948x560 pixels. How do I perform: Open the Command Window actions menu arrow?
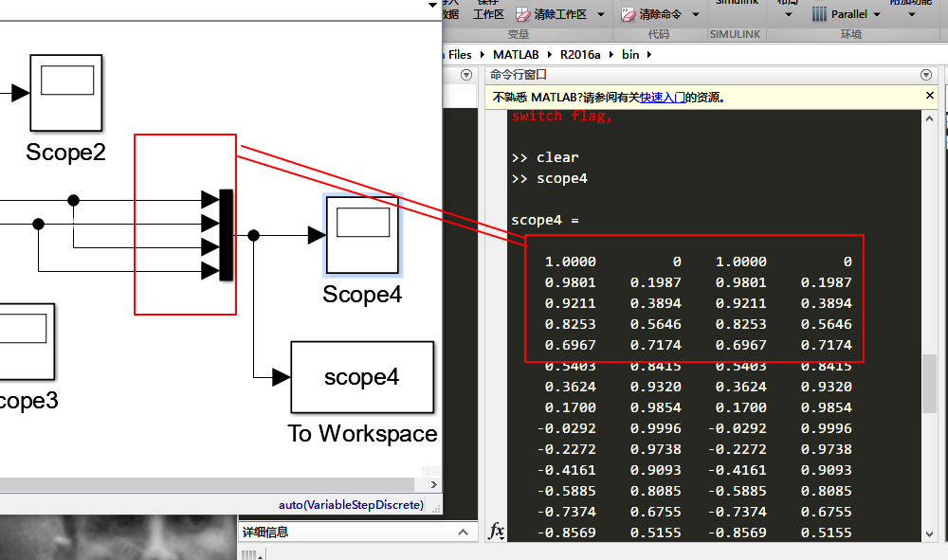[925, 75]
